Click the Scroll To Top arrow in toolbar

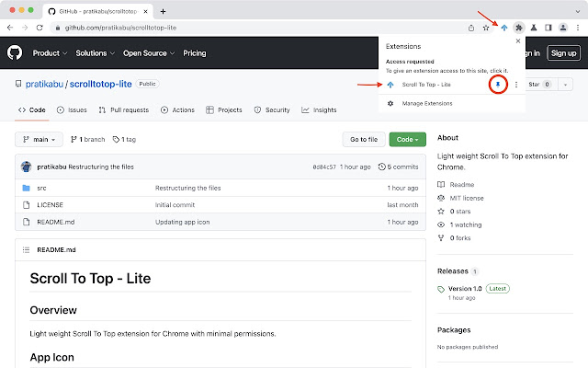click(x=504, y=28)
